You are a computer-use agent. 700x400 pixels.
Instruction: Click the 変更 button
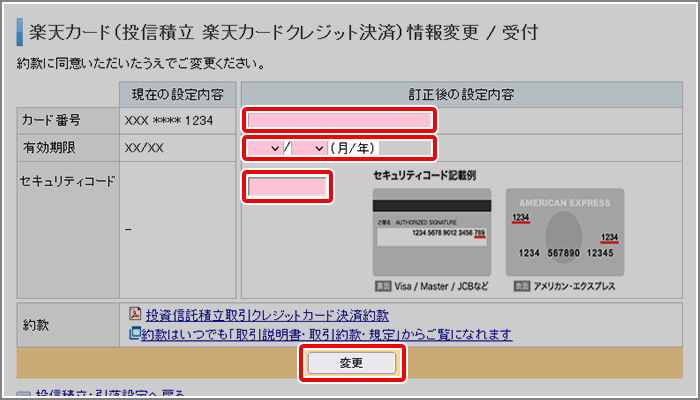(352, 363)
